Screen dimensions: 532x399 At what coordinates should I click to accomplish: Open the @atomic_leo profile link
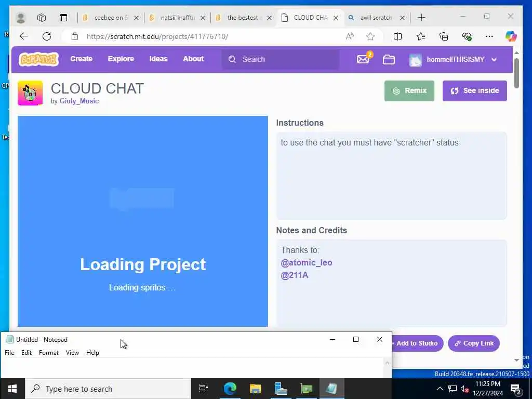[x=307, y=262]
